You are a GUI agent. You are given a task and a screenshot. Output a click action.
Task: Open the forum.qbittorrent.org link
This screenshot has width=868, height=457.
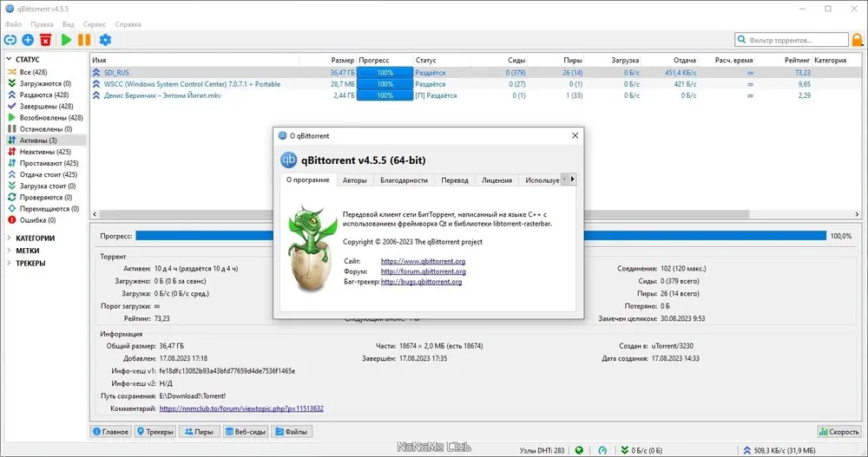(423, 271)
